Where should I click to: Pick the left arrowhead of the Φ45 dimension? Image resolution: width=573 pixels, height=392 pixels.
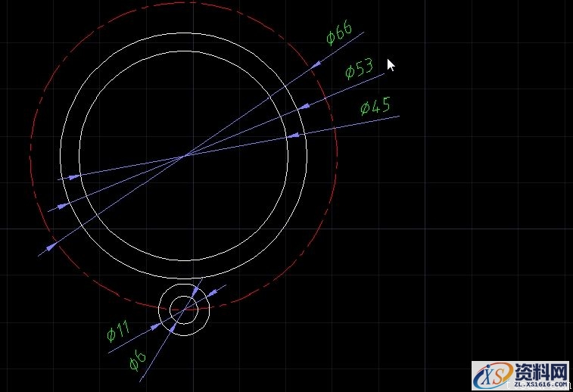(74, 176)
